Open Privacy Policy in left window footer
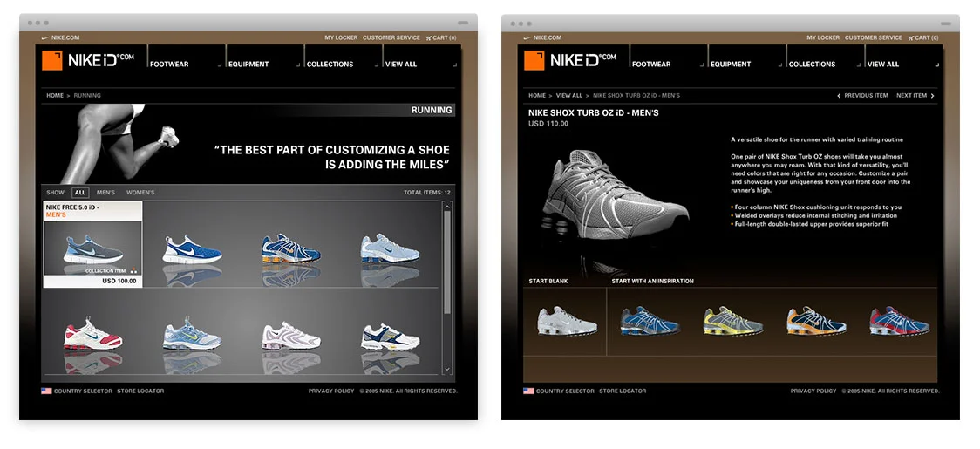This screenshot has height=449, width=980. pos(331,391)
